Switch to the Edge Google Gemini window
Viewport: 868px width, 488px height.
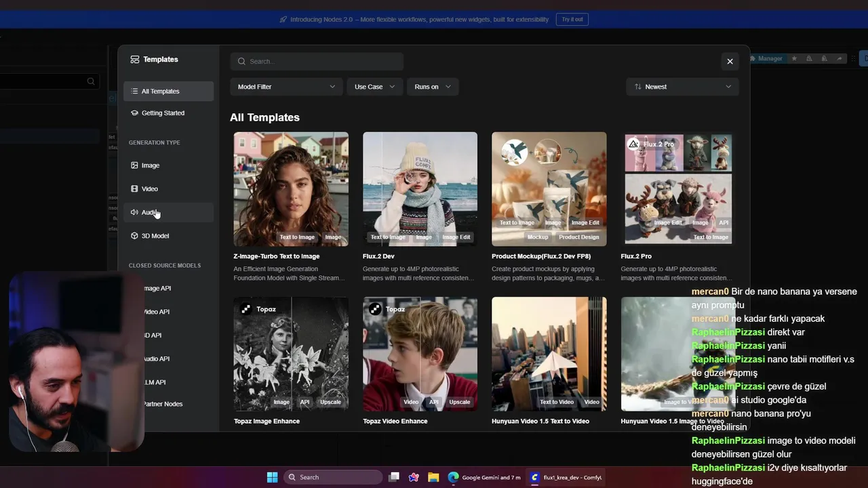[484, 477]
